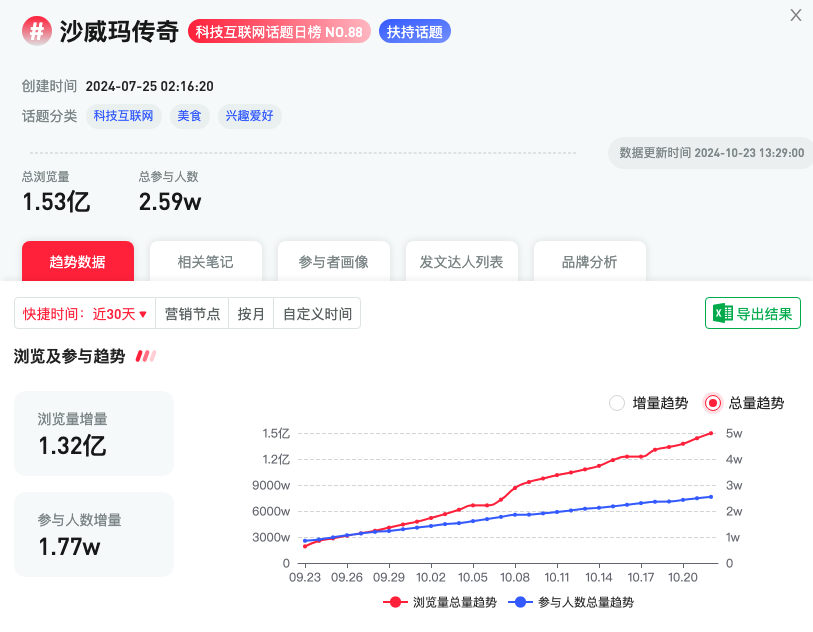
Task: Switch to the 参与者画像 tab
Action: (333, 261)
